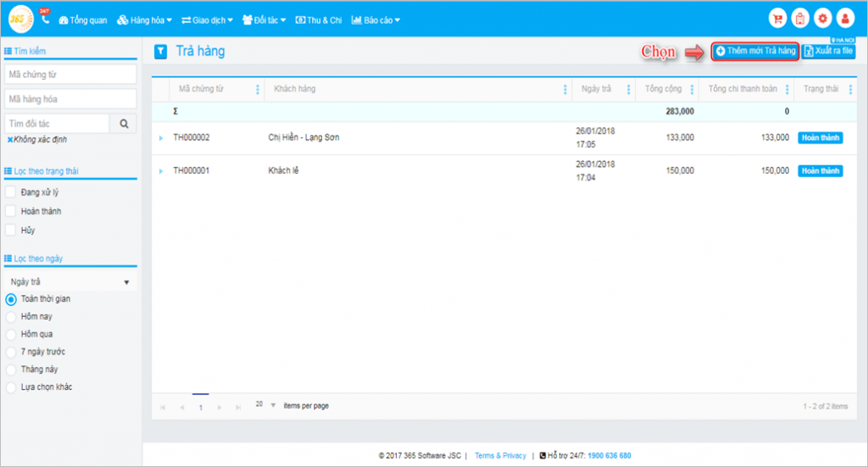Image resolution: width=868 pixels, height=467 pixels.
Task: Click Hoàn thành badge on row TH000001
Action: (821, 171)
